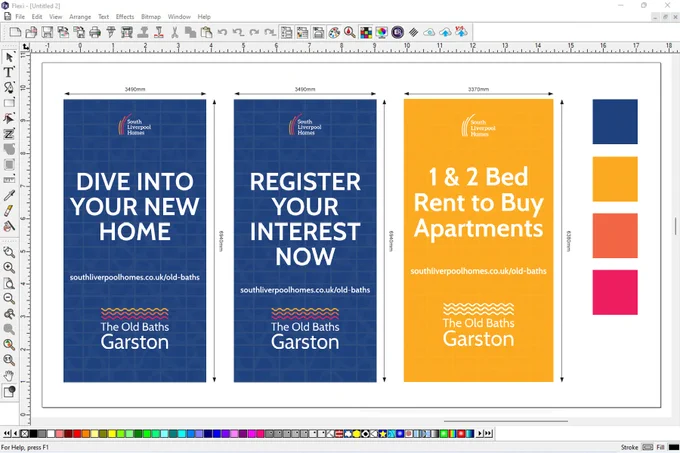Click the horizontal scrollbar below canvas
The image size is (680, 453).
click(506, 421)
